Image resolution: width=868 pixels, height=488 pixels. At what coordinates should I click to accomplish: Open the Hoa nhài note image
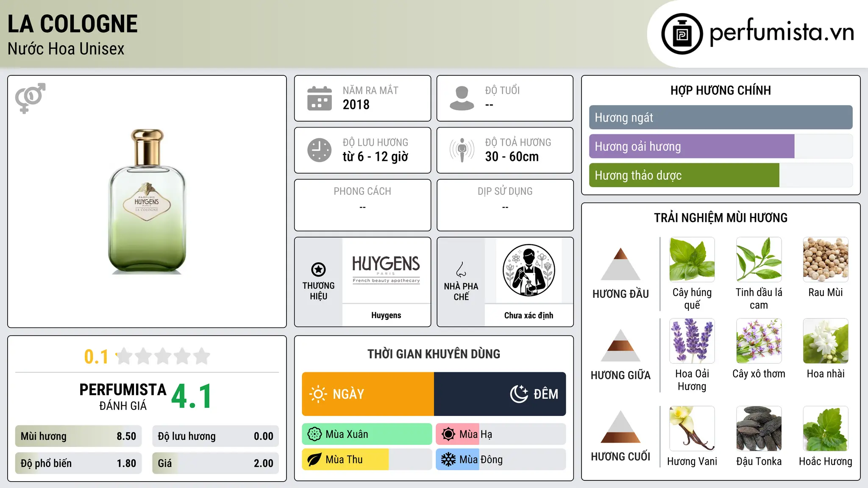(826, 341)
